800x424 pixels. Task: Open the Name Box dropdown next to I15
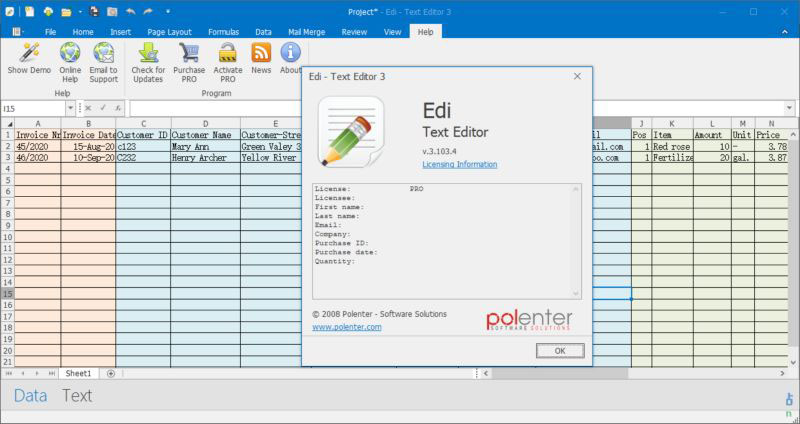coord(70,108)
